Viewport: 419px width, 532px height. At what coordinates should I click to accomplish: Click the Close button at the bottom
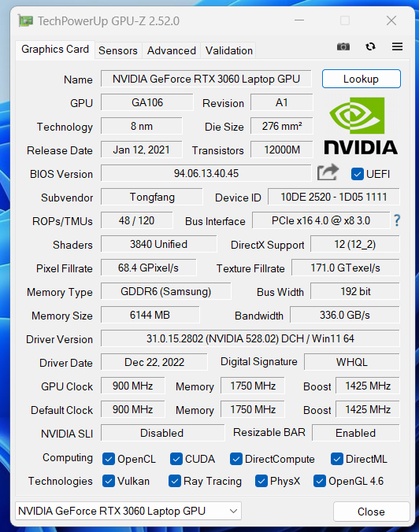371,512
